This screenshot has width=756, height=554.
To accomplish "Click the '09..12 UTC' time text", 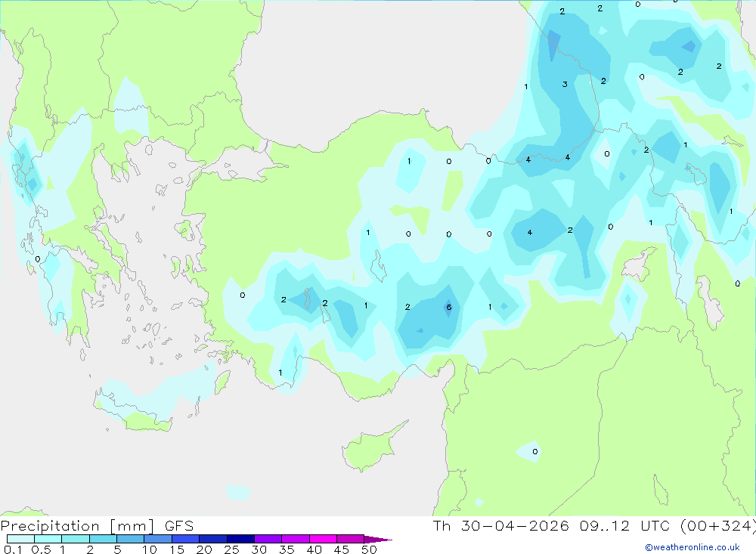I will pos(626,525).
